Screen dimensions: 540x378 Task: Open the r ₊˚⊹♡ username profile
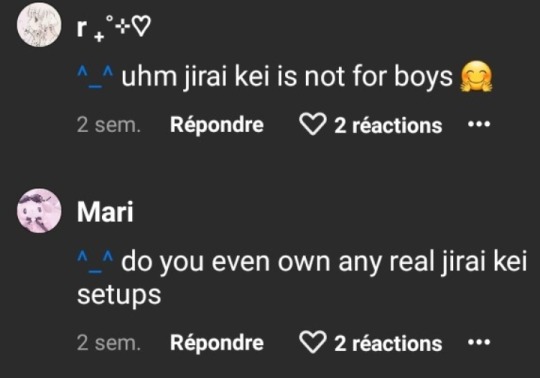click(x=114, y=28)
